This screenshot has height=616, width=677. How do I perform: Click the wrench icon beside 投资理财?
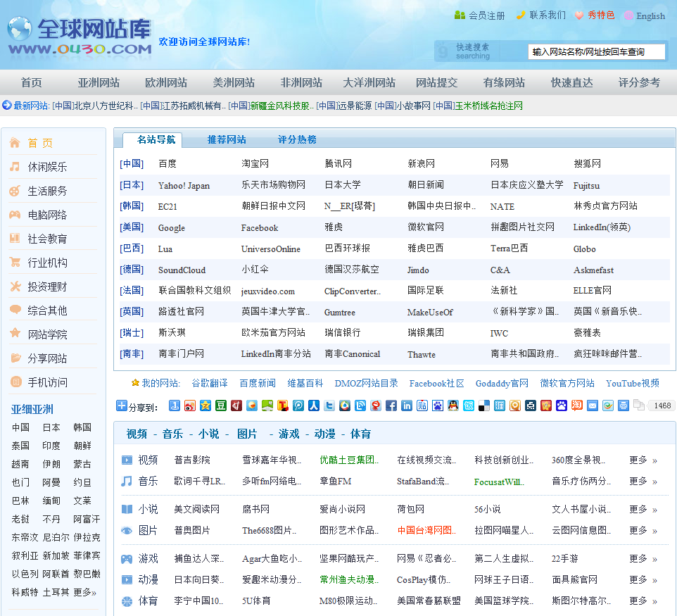15,287
